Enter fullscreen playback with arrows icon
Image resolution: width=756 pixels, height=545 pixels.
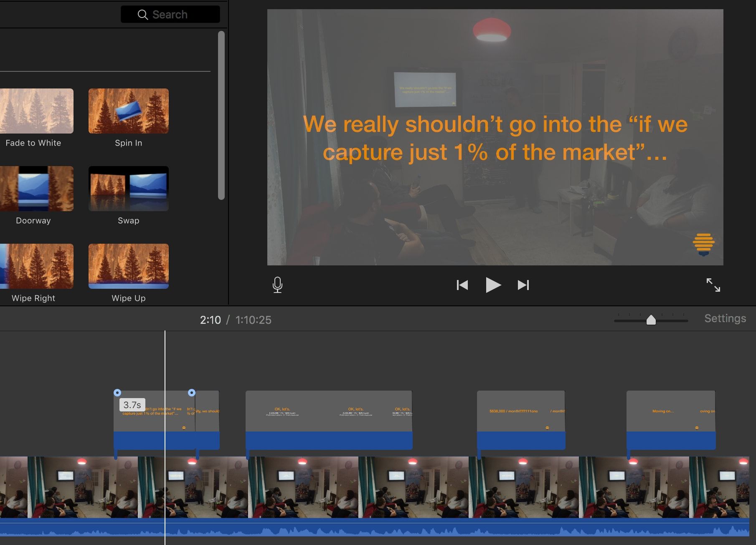point(713,285)
